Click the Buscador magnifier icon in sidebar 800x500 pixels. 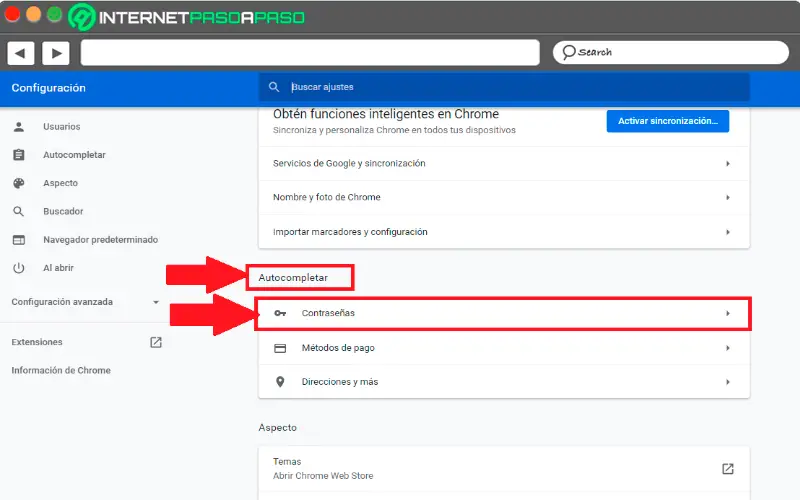(x=19, y=211)
